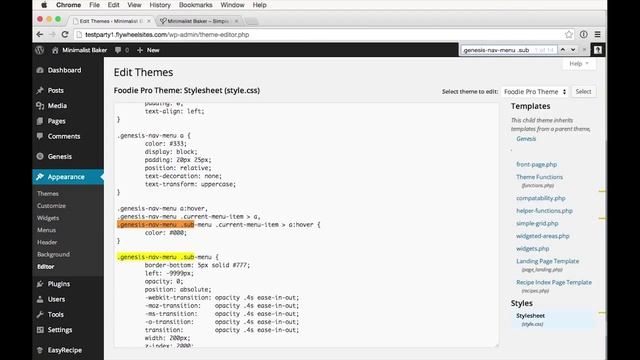
Task: Open Landing Page Template file
Action: pos(547,261)
